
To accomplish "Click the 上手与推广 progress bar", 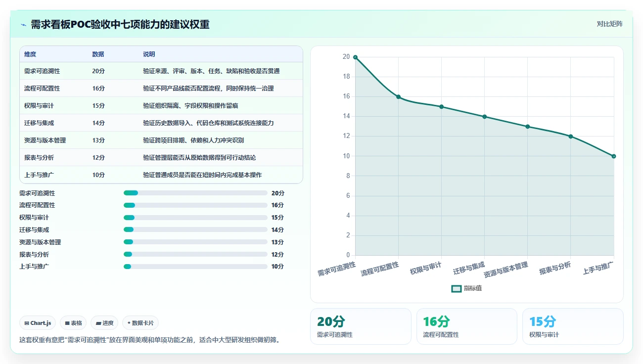I will (195, 267).
